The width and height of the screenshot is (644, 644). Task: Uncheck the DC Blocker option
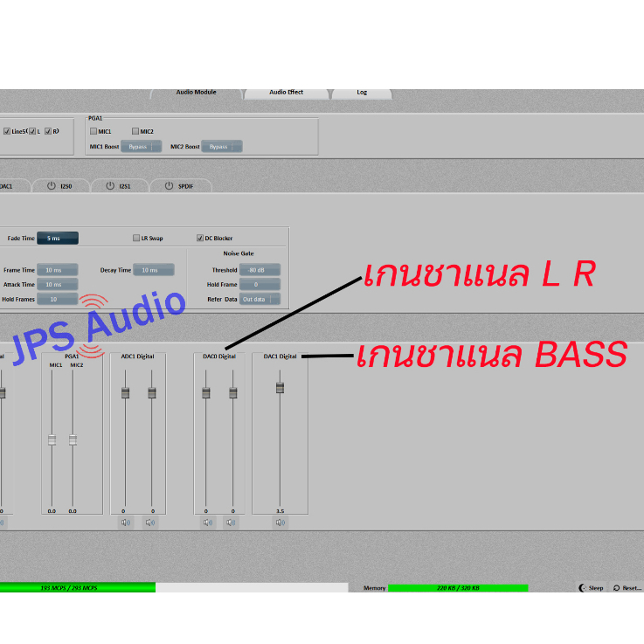pyautogui.click(x=199, y=238)
